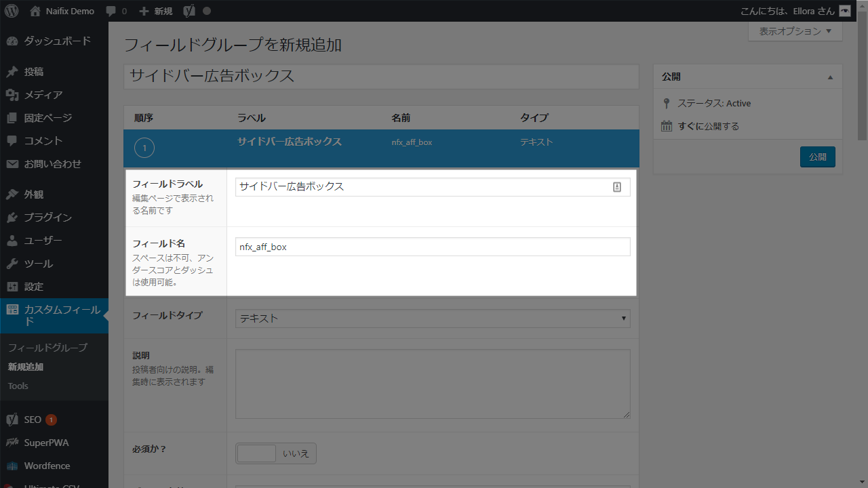Click the 説明 textarea
The height and width of the screenshot is (488, 868).
433,384
